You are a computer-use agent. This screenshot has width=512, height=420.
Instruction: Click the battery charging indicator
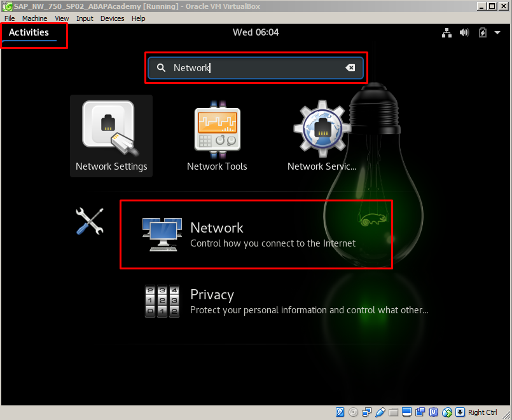point(483,32)
